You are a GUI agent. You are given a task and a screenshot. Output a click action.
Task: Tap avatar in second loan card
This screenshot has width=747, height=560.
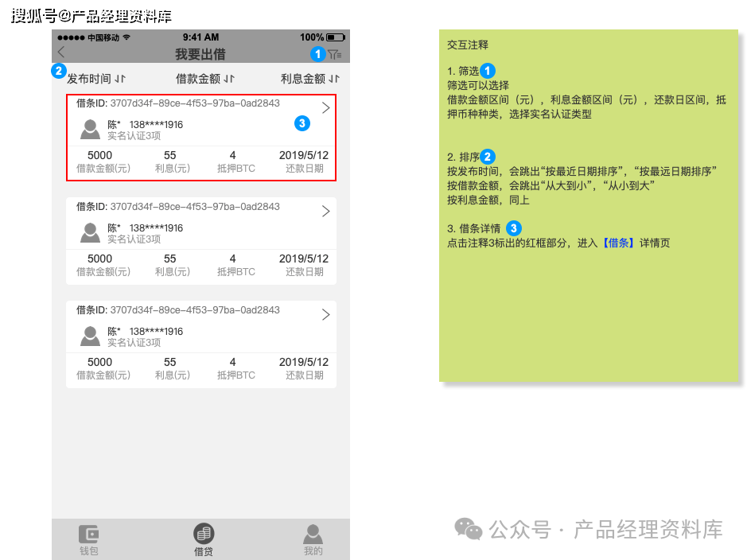click(90, 233)
